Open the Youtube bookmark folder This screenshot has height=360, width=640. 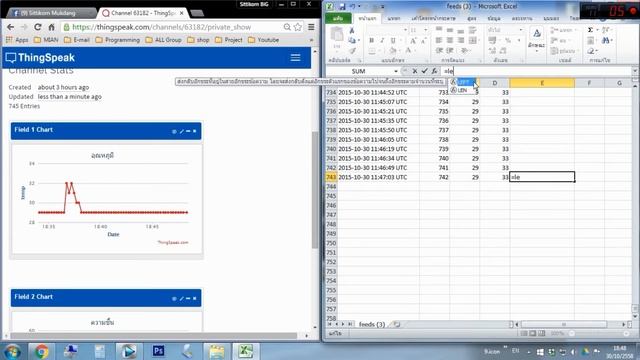264,40
